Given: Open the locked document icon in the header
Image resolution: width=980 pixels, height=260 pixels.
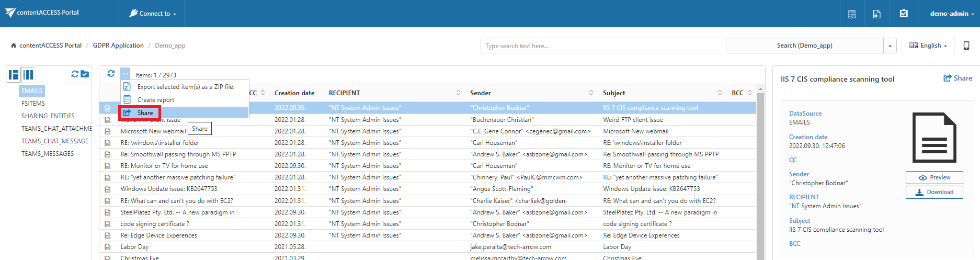Looking at the screenshot, I should pyautogui.click(x=877, y=14).
